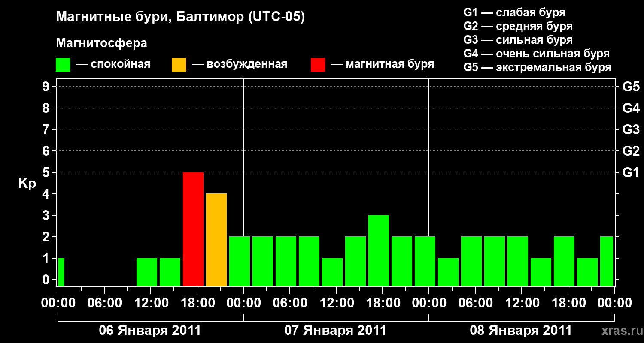Click the 06:00 tick label above 08 Января
Screen dimensions: 644x343
point(475,303)
